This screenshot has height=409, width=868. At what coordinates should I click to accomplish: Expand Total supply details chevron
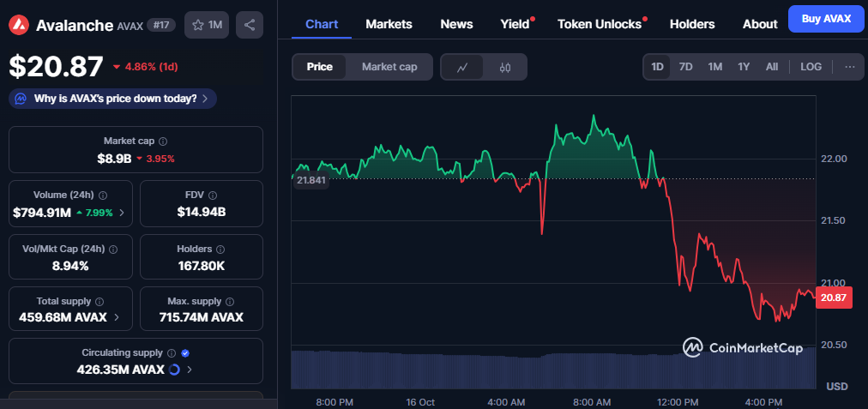click(x=117, y=317)
